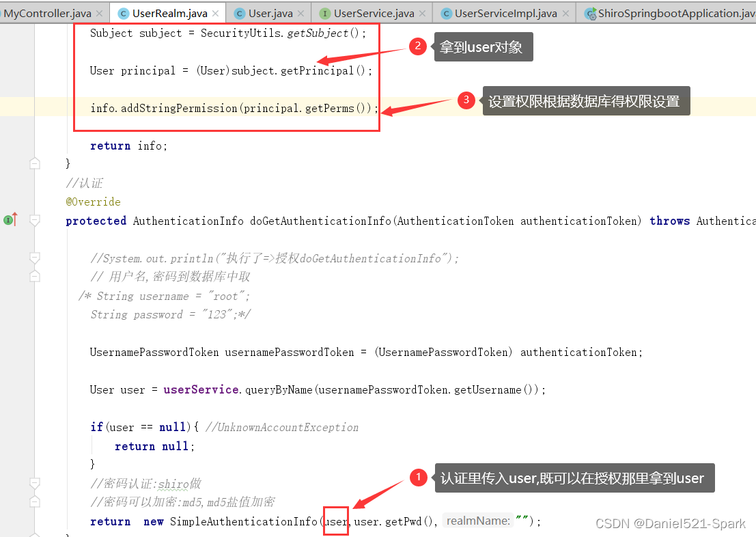
Task: Click the queryByName method call
Action: (279, 389)
